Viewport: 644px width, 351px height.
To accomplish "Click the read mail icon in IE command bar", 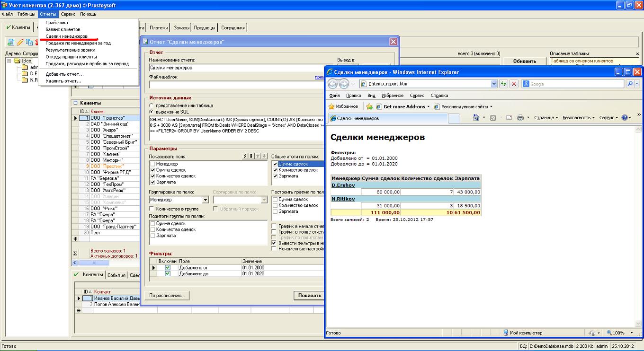I will tap(510, 117).
